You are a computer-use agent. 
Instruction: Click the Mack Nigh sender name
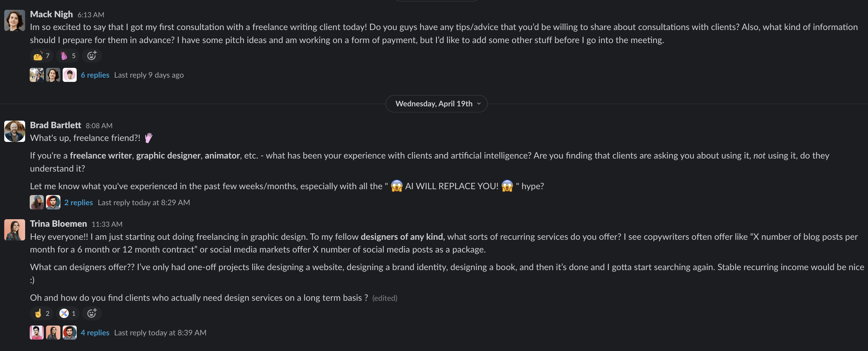tap(52, 14)
